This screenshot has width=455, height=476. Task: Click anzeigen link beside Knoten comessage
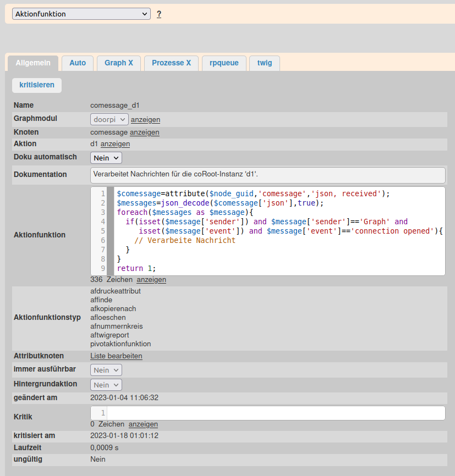pos(145,132)
